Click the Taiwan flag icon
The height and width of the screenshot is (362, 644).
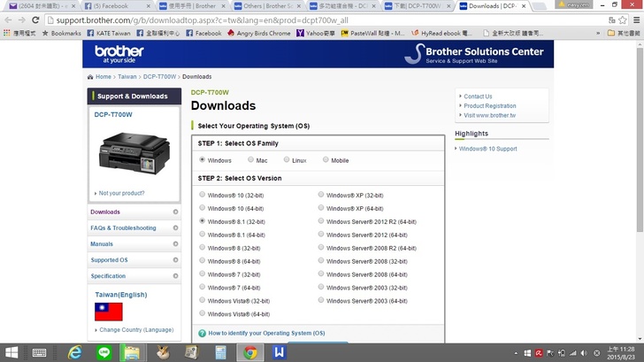pyautogui.click(x=108, y=311)
